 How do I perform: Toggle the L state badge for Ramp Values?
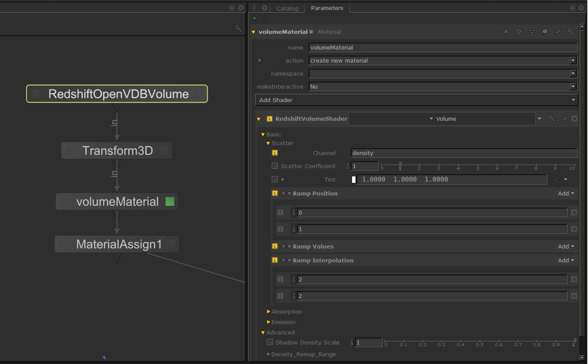pyautogui.click(x=275, y=246)
